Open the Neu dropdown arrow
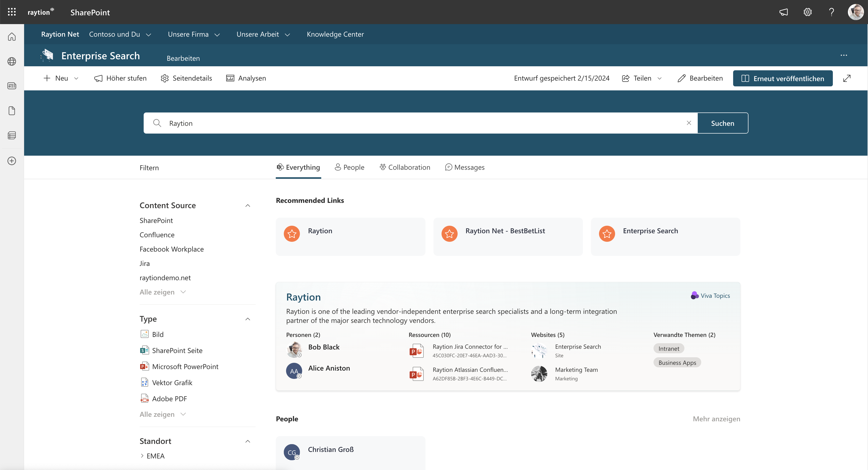Screen dimensions: 868x470 tap(76, 78)
